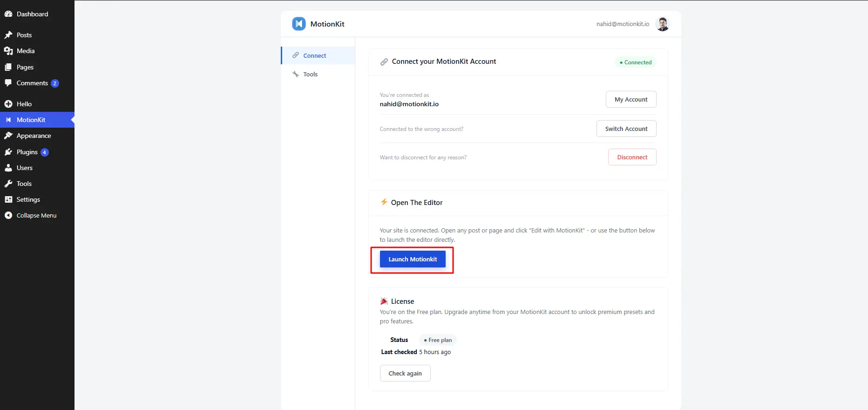Click the License heading text
This screenshot has width=868, height=410.
[x=402, y=301]
